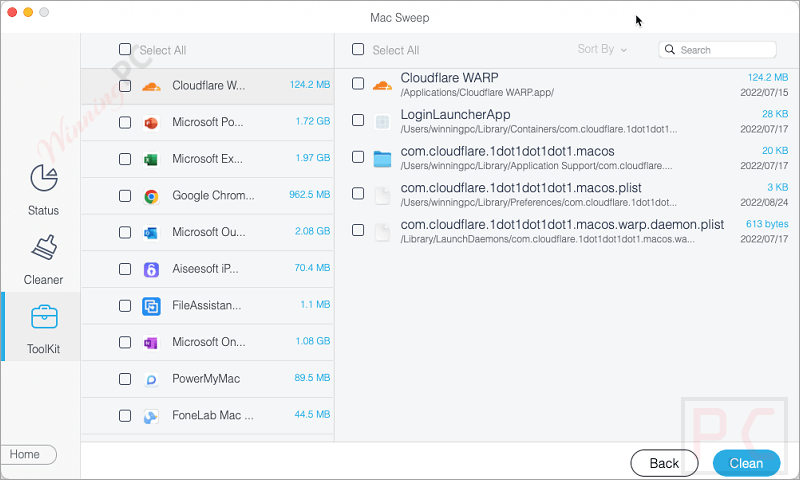Switch to the Status section label
This screenshot has width=800, height=480.
43,211
